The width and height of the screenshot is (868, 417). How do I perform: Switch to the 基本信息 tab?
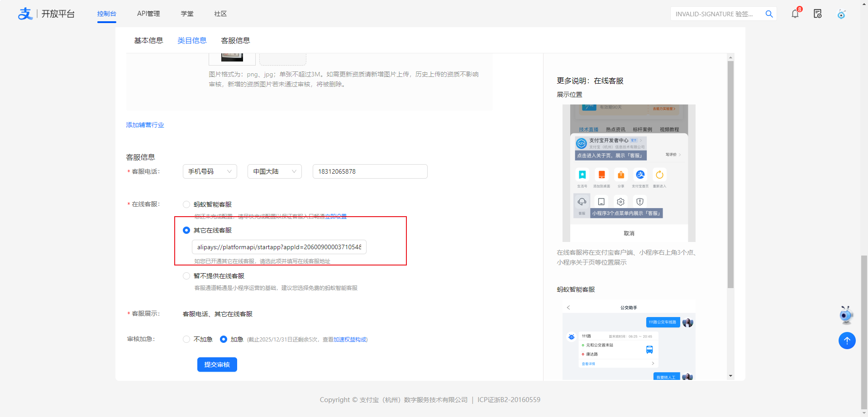[x=148, y=41]
